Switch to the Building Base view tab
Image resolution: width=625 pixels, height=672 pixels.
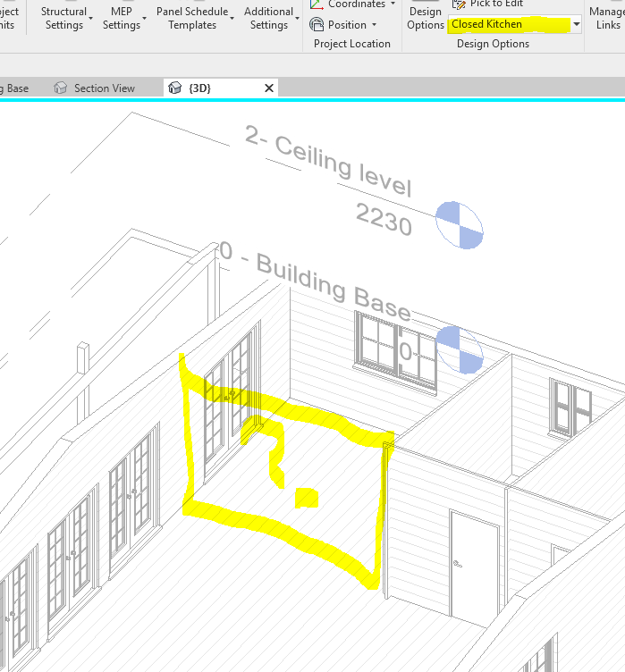(x=15, y=88)
